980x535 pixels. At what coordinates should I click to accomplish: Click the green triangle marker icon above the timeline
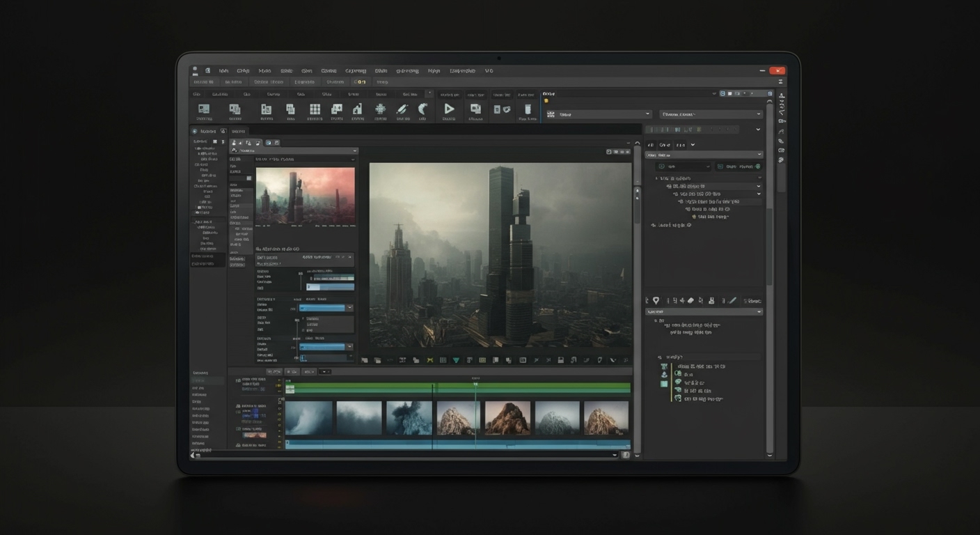click(x=456, y=359)
